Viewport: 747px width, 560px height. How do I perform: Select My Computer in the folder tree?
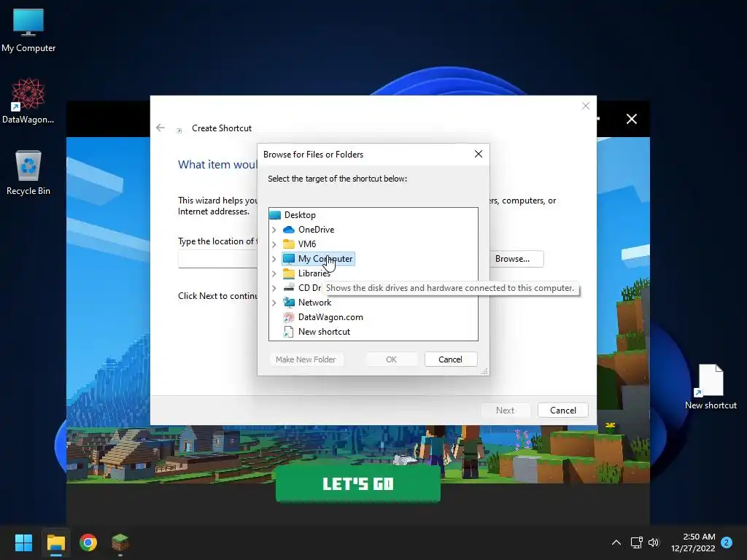point(318,259)
